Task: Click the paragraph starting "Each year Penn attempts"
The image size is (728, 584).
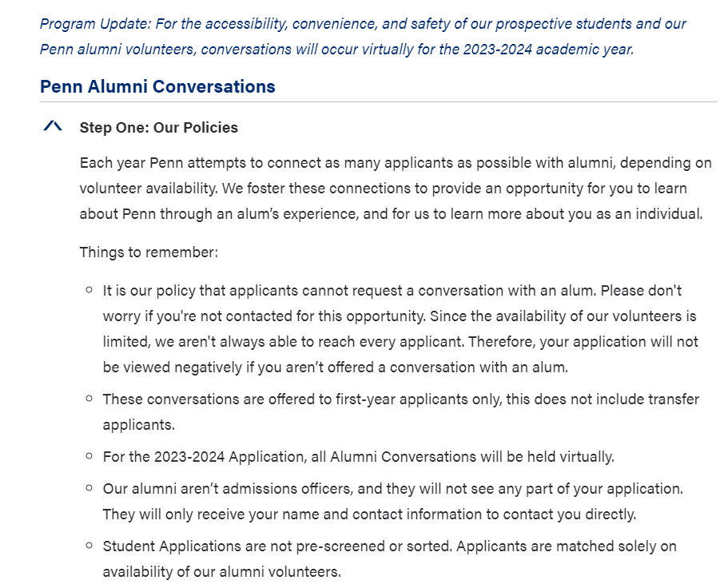Action: point(395,189)
